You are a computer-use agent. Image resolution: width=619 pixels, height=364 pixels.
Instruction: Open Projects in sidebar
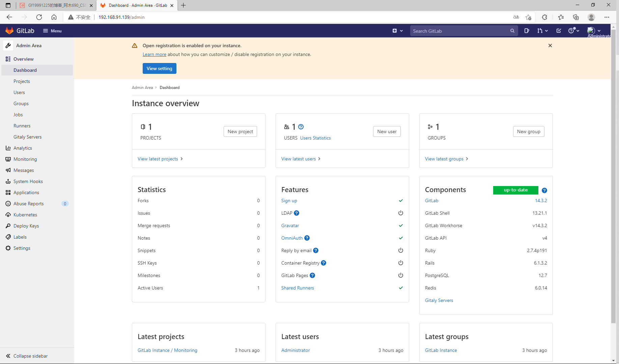click(22, 81)
